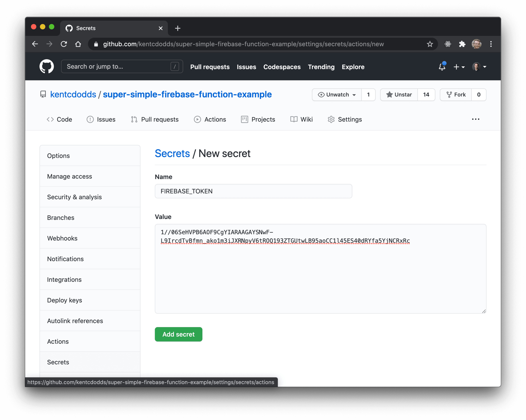Open the Chrome three-dot menu
The width and height of the screenshot is (526, 420).
pos(491,44)
